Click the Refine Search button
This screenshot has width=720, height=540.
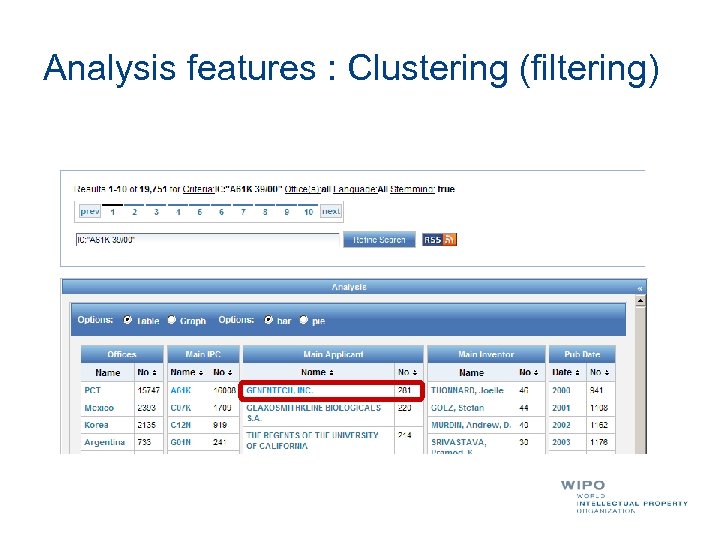tap(379, 240)
